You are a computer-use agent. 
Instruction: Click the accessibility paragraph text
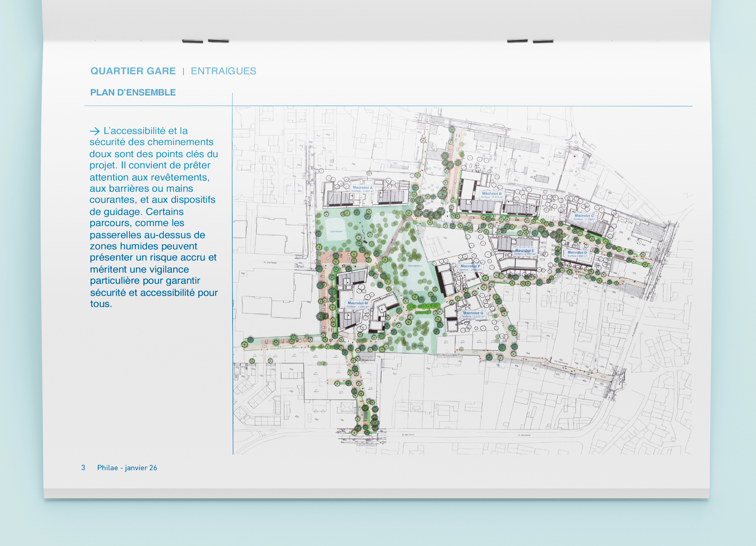(154, 217)
